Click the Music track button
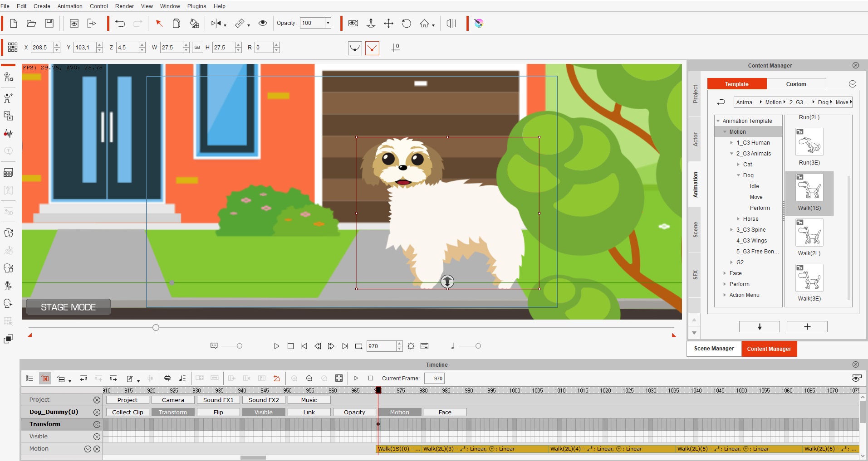Viewport: 868px width, 461px height. coord(309,400)
